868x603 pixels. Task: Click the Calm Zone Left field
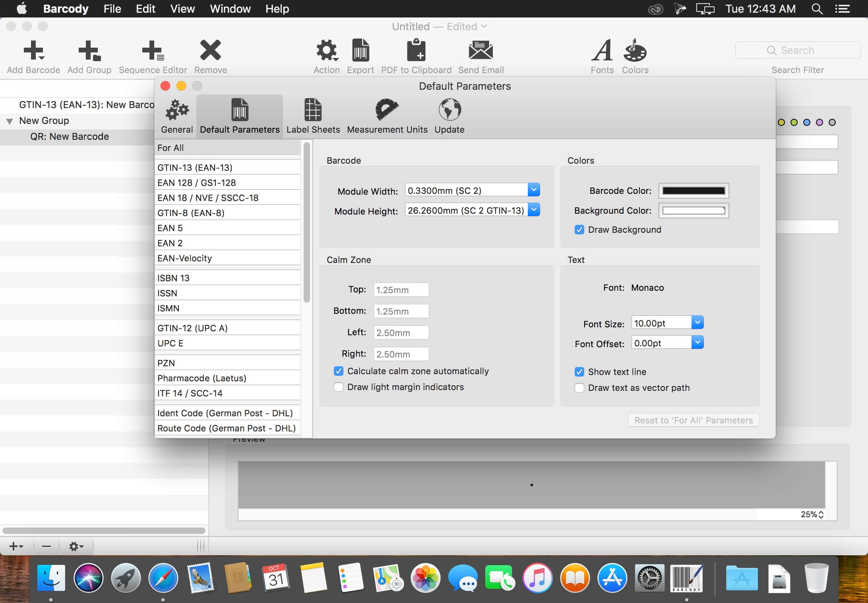(x=401, y=332)
